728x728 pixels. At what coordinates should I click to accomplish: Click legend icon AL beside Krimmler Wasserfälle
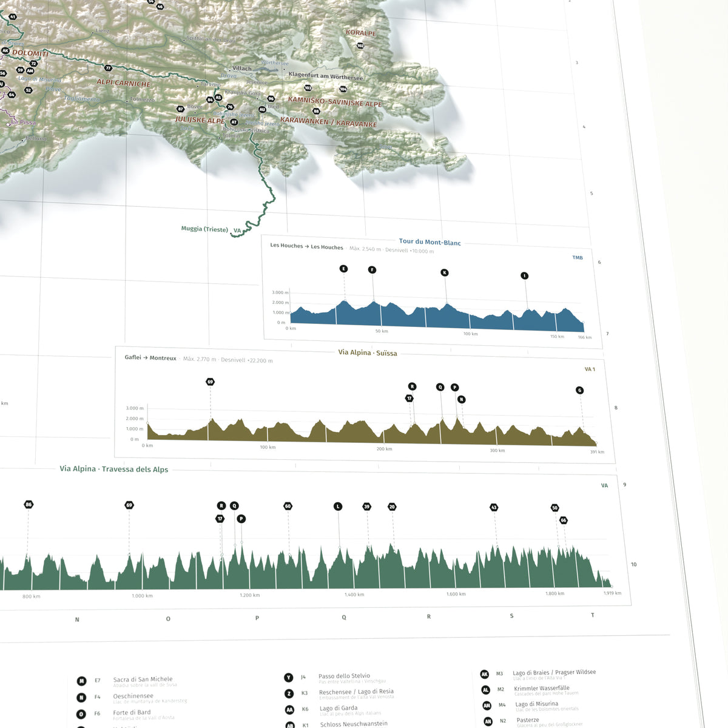pyautogui.click(x=485, y=690)
